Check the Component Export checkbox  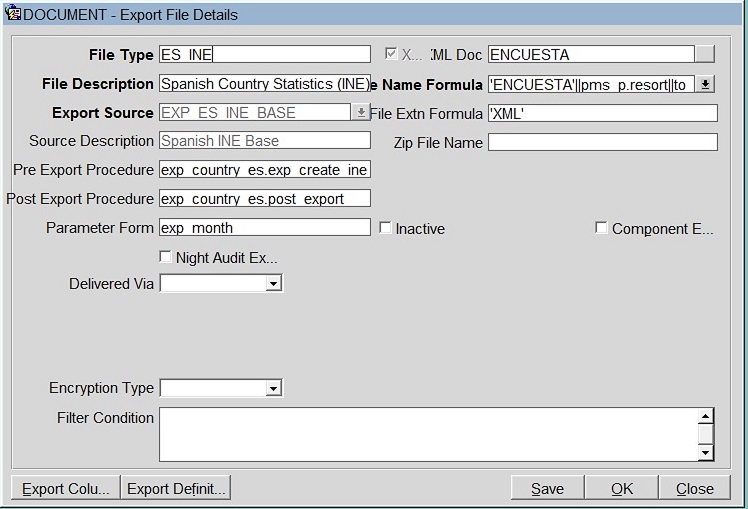pos(601,228)
